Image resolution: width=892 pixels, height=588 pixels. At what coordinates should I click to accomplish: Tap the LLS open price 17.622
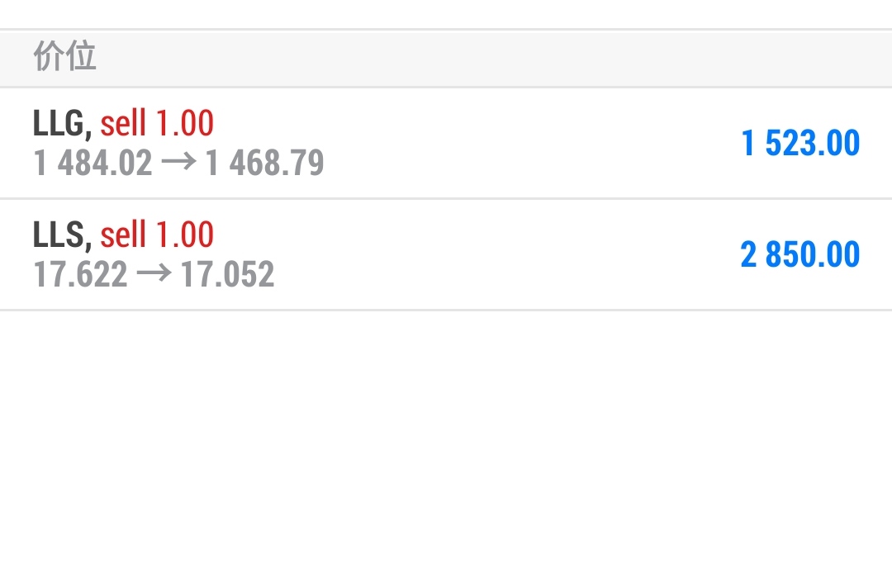coord(81,274)
